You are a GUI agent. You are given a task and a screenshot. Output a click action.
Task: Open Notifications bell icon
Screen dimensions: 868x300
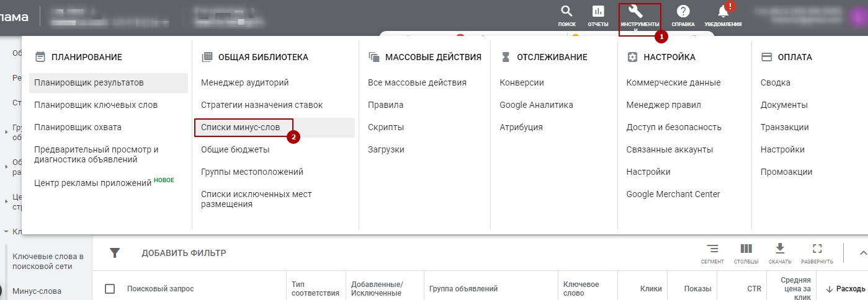click(723, 12)
